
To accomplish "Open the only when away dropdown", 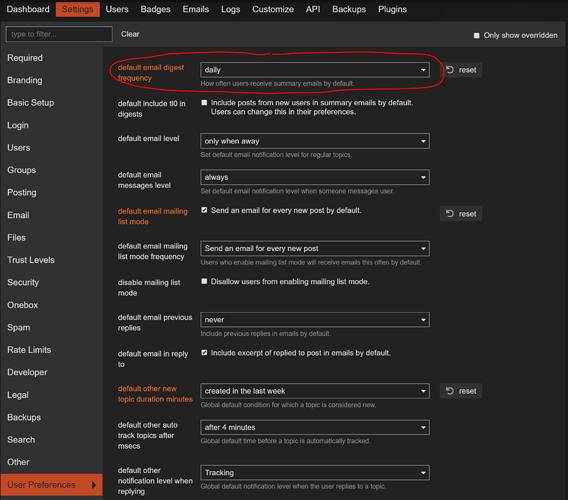I will click(315, 141).
